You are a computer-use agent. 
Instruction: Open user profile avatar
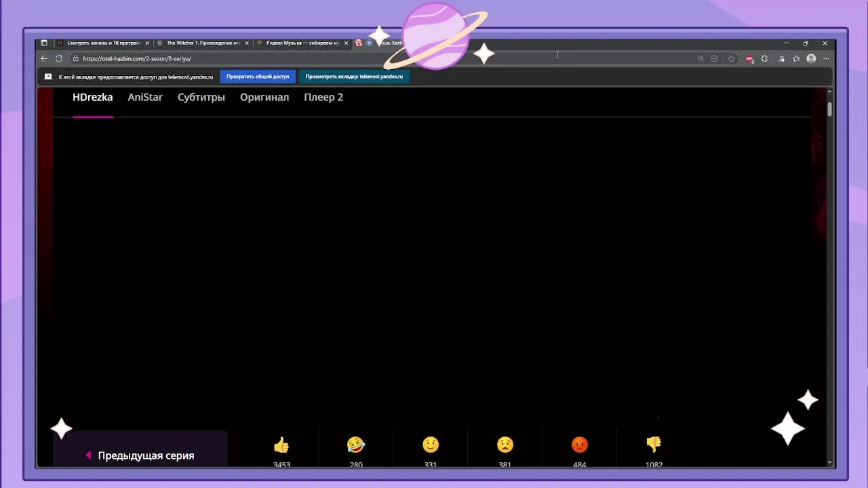click(811, 59)
